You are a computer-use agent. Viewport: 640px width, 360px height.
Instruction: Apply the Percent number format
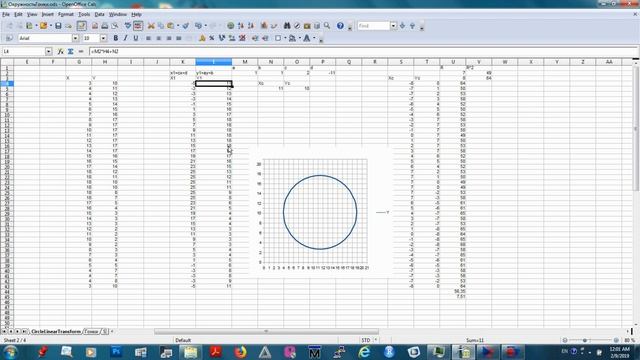click(211, 38)
